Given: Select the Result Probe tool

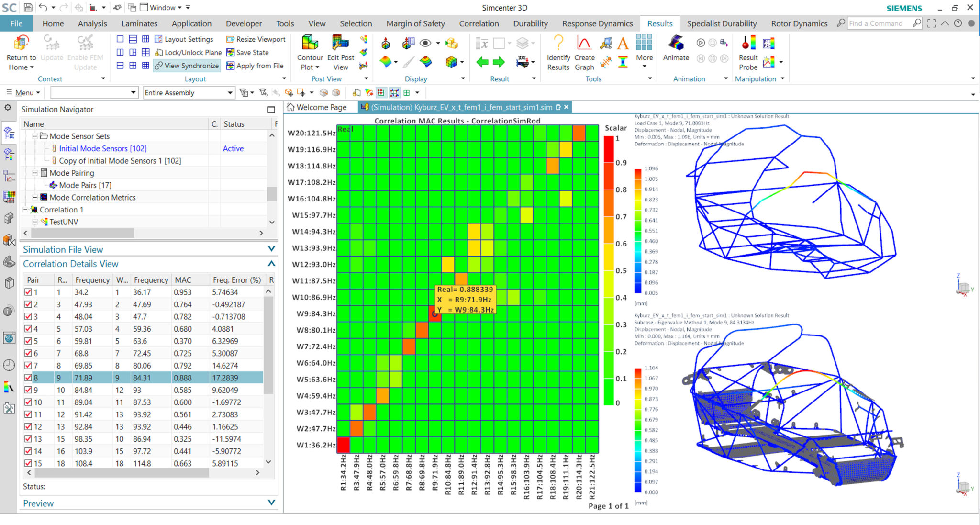Looking at the screenshot, I should pos(747,53).
